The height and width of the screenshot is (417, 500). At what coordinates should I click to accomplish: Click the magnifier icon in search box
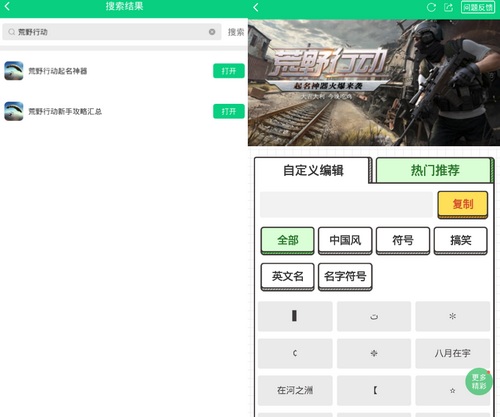(x=12, y=32)
